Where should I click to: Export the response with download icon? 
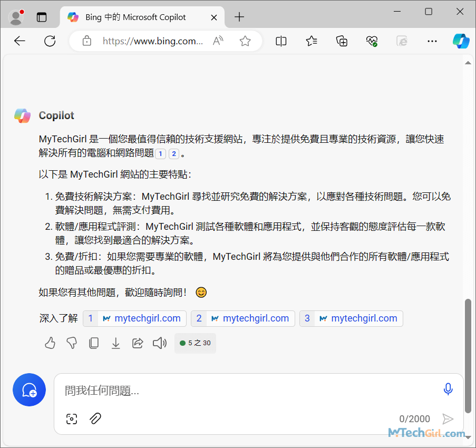(115, 343)
